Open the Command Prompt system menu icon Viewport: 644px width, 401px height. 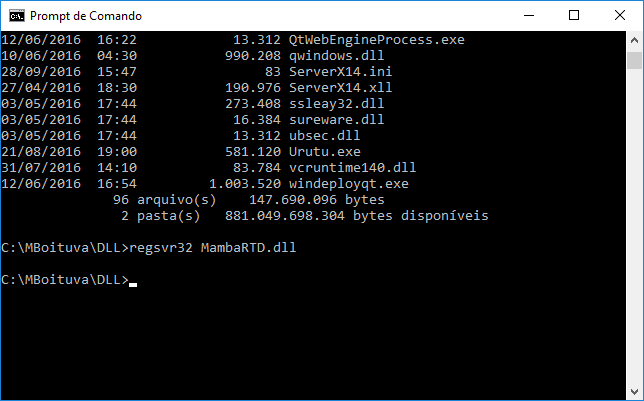point(17,16)
